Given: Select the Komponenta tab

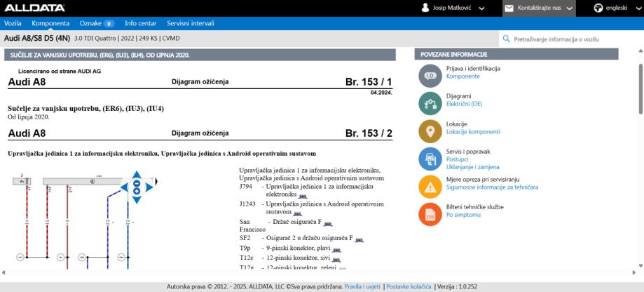Looking at the screenshot, I should pos(50,23).
